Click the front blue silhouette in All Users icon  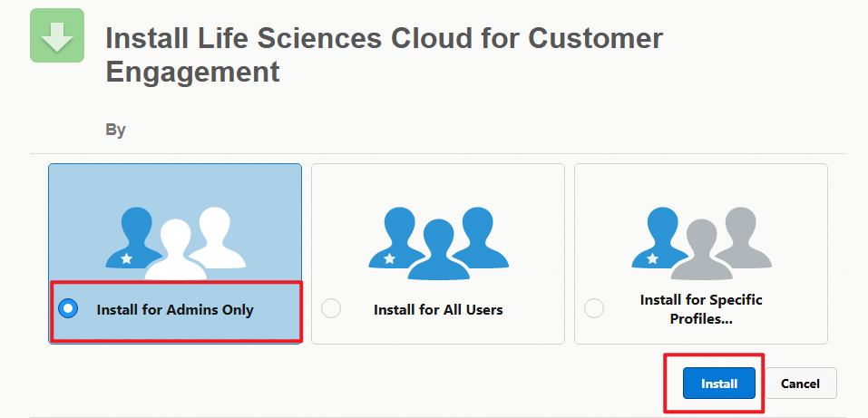point(438,249)
